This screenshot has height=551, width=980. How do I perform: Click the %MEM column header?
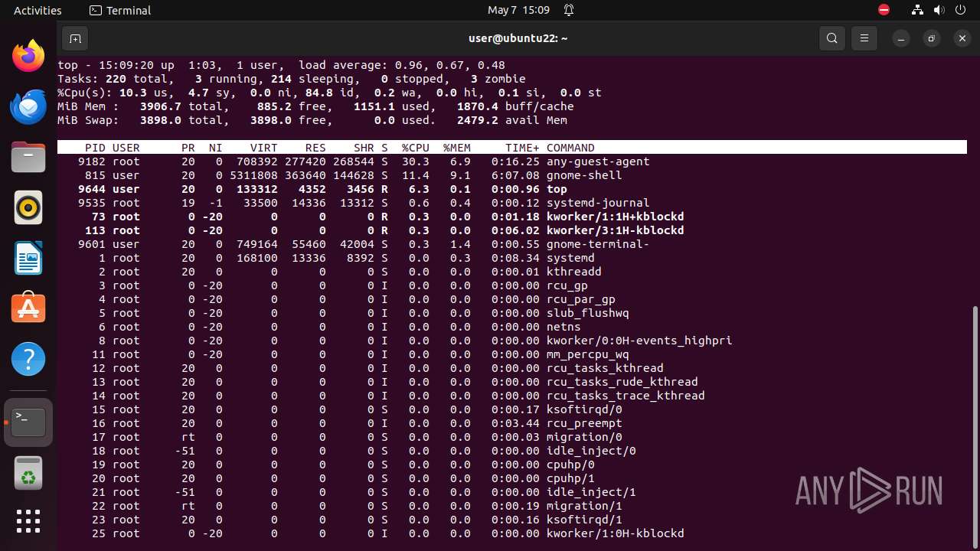pos(457,148)
